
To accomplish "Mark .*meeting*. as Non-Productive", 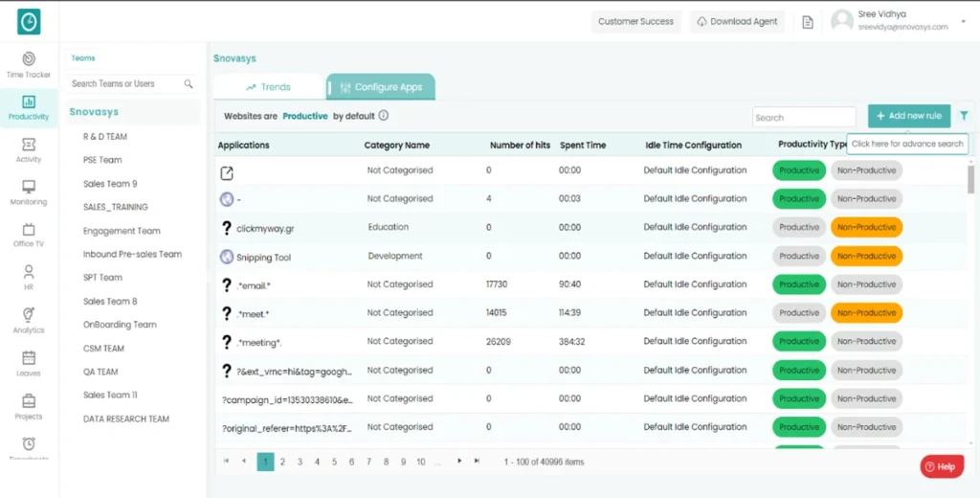I will pyautogui.click(x=866, y=341).
